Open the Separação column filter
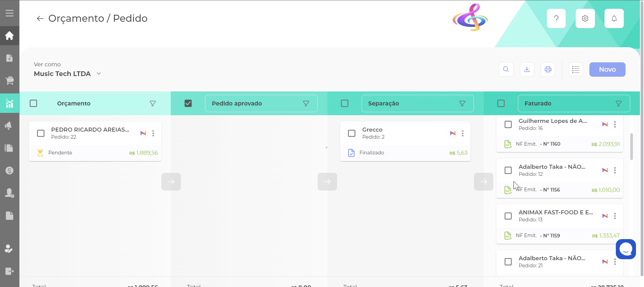 462,103
